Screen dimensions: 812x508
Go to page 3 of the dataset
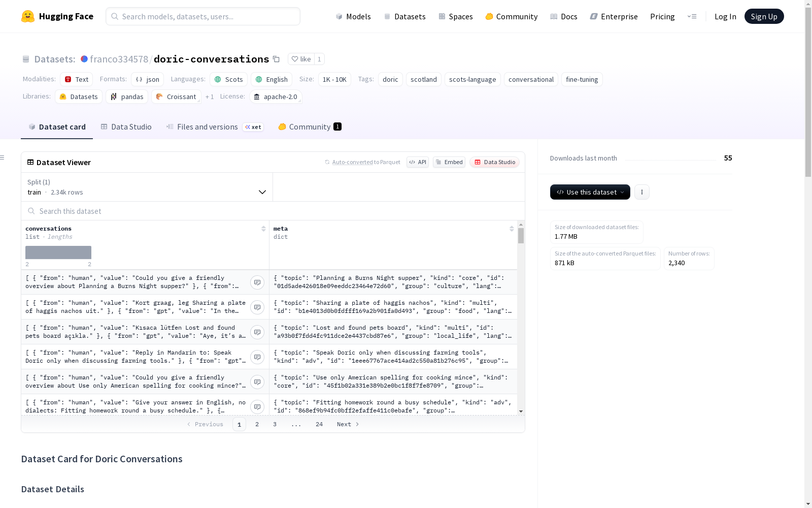275,424
